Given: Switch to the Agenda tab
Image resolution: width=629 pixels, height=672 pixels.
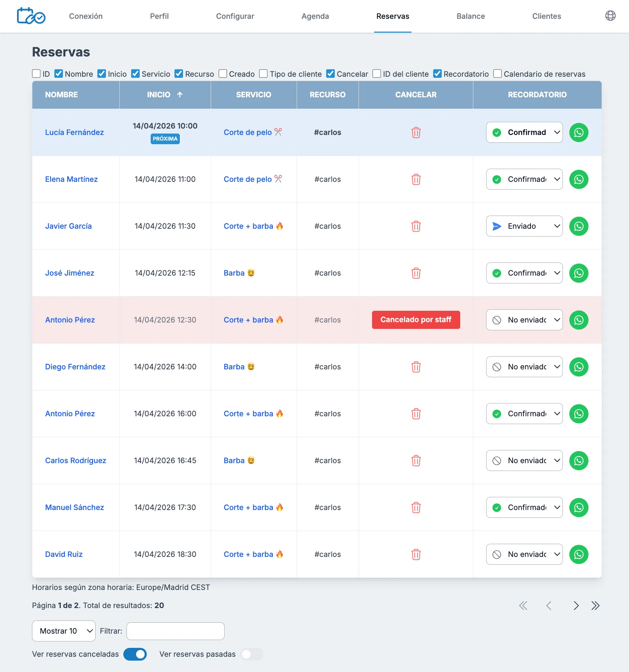Looking at the screenshot, I should (x=315, y=16).
